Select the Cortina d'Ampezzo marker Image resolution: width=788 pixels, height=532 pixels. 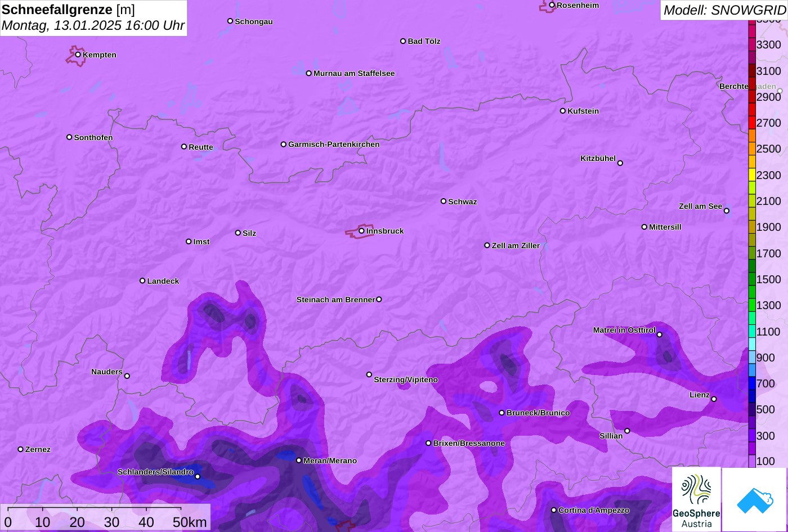click(x=554, y=510)
